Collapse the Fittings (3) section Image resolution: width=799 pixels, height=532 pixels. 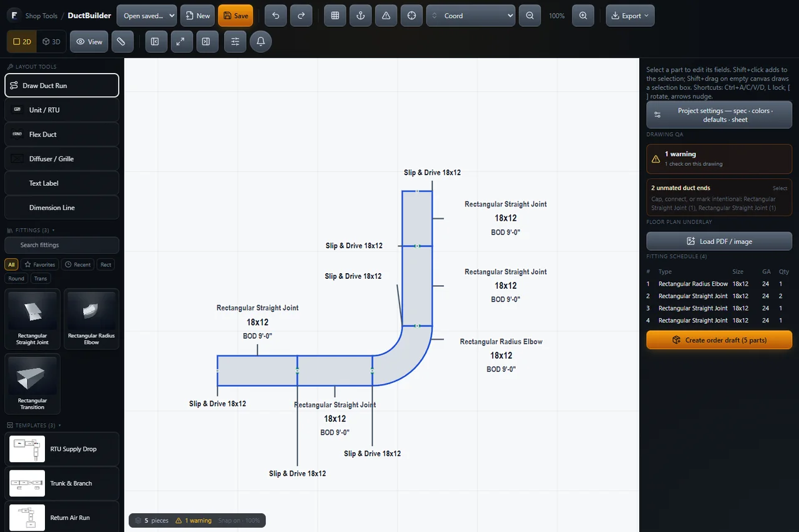coord(31,230)
